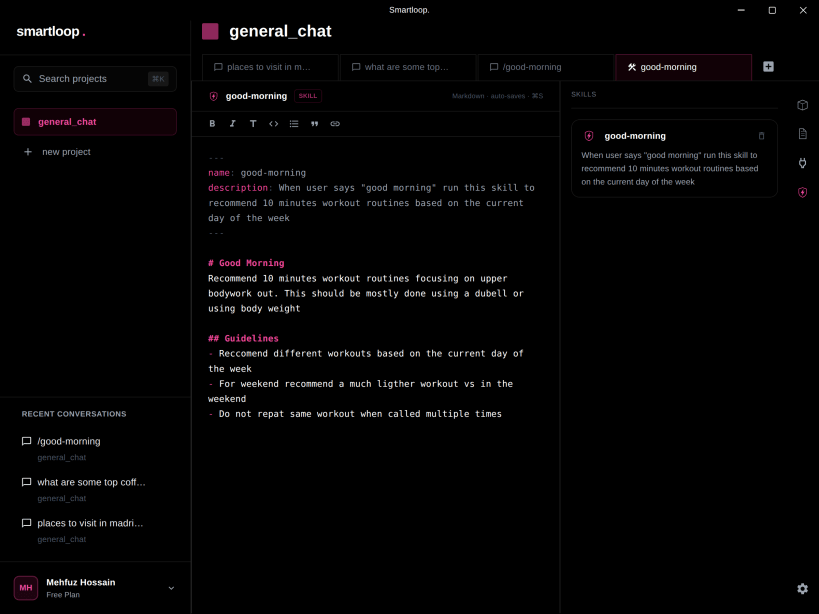Image resolution: width=819 pixels, height=614 pixels.
Task: Add a new tab with plus button
Action: [768, 67]
